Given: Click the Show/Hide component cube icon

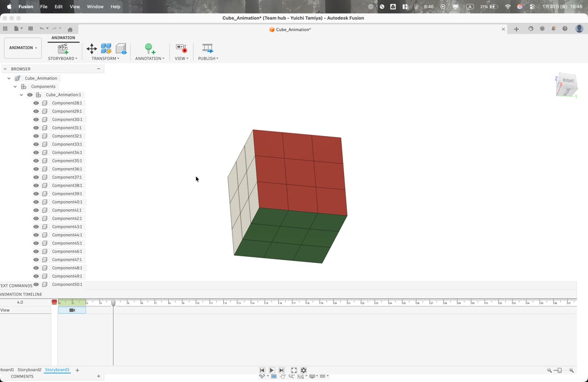Looking at the screenshot, I should pyautogui.click(x=121, y=49).
